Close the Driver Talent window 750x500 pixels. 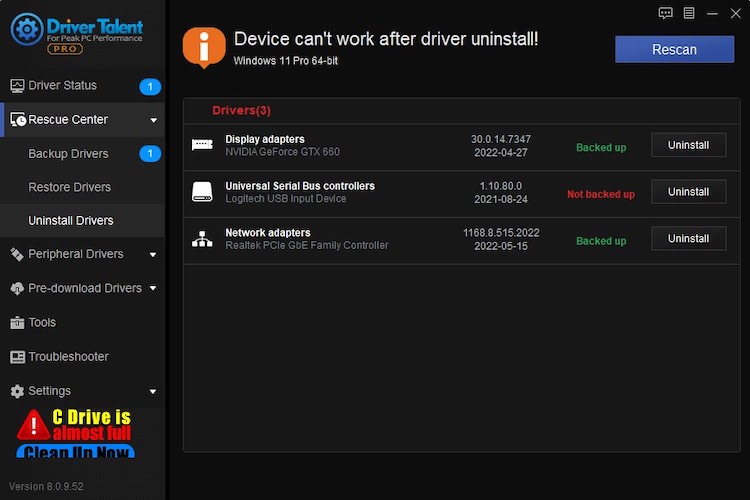(736, 13)
